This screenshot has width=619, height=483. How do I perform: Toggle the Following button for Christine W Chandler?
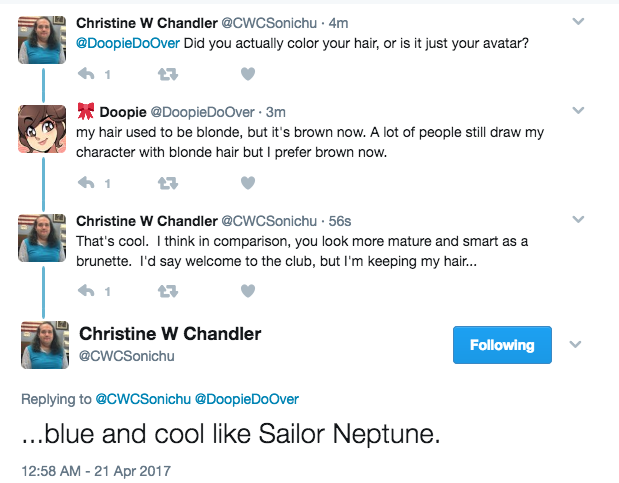(x=502, y=345)
